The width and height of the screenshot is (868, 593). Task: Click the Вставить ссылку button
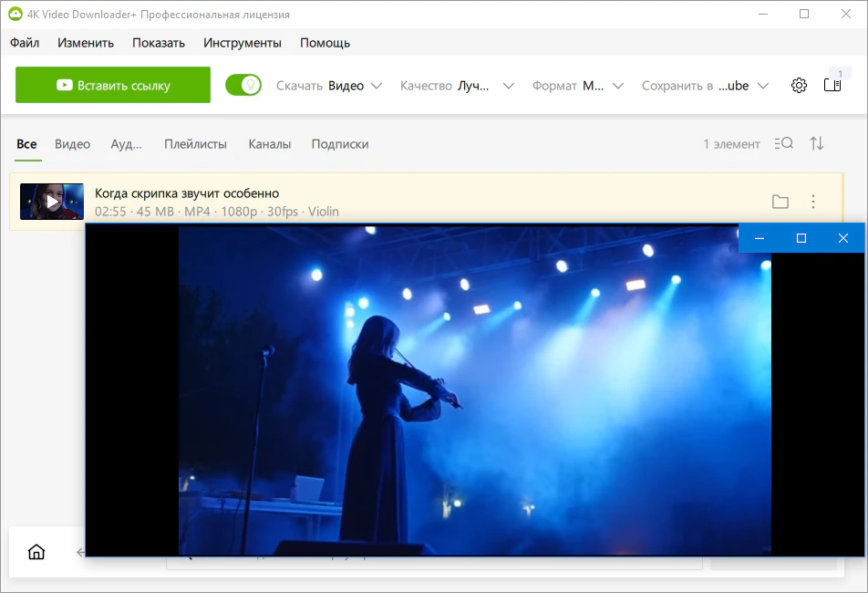[x=113, y=85]
